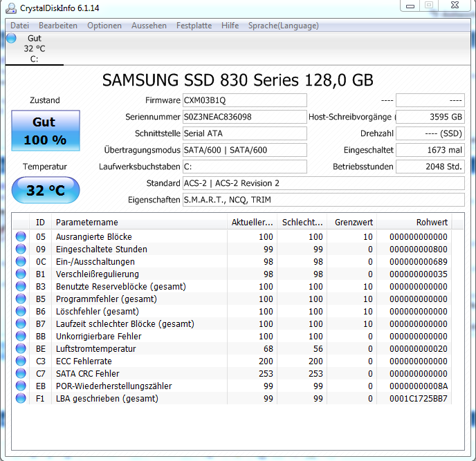Image resolution: width=476 pixels, height=461 pixels.
Task: Open the Aussehen menu
Action: 149,26
